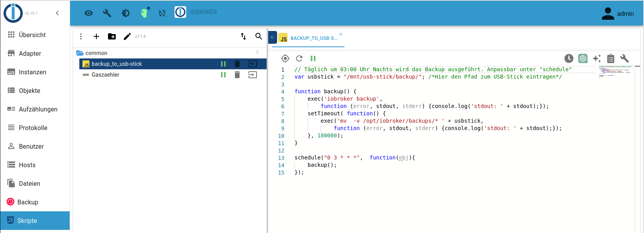644x233 pixels.
Task: Pause the Gaszaehler script
Action: click(223, 75)
